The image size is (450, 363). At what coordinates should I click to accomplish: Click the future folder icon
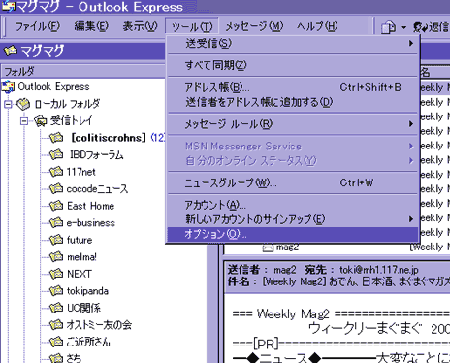pos(56,240)
